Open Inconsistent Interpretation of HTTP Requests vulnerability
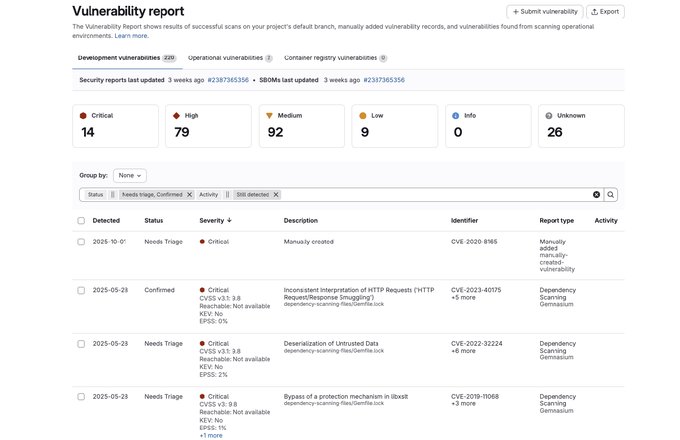This screenshot has height=440, width=680. 359,294
